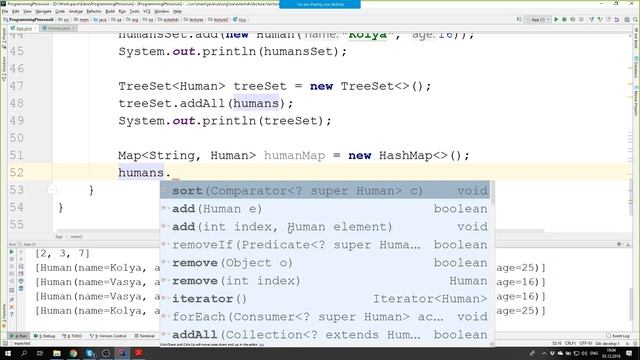This screenshot has height=360, width=640.
Task: Click the undo arrow icon in toolbar
Action: (616, 19)
